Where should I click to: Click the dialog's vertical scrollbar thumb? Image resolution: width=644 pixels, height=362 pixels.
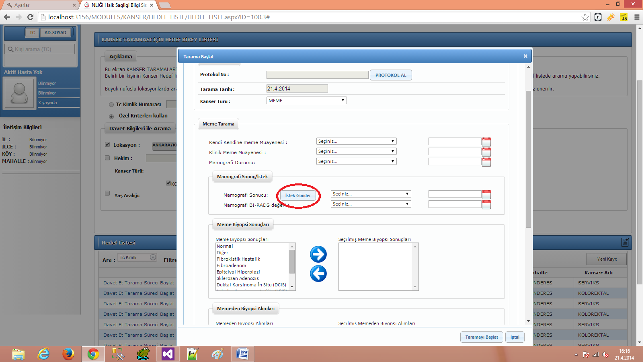[x=528, y=159]
